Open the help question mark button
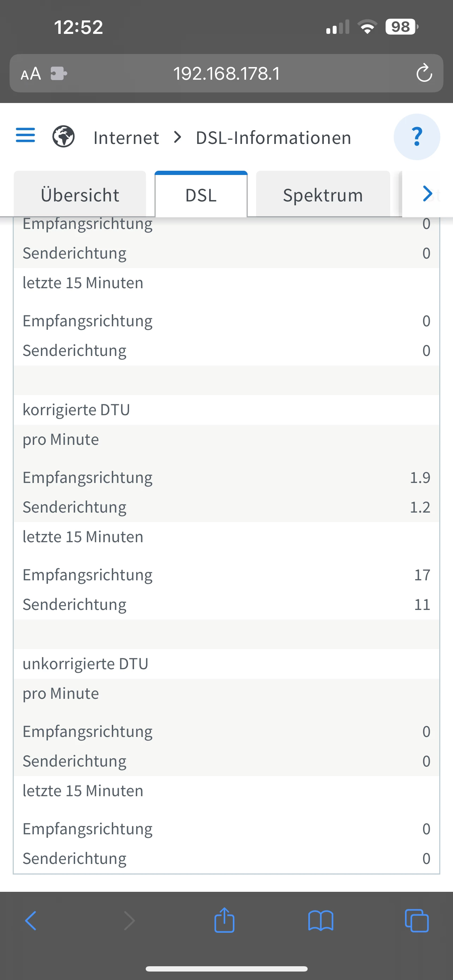This screenshot has width=453, height=980. pyautogui.click(x=417, y=137)
